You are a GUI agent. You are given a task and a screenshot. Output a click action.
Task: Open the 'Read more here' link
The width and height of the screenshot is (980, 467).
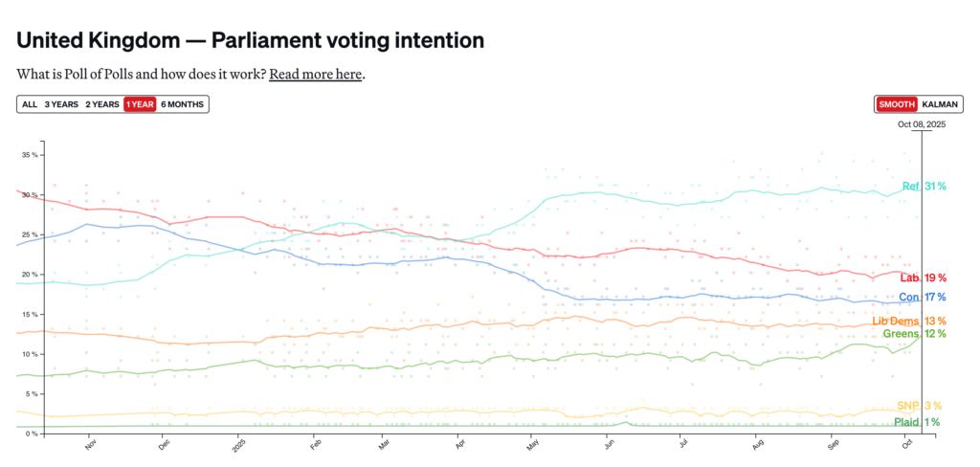pyautogui.click(x=316, y=74)
